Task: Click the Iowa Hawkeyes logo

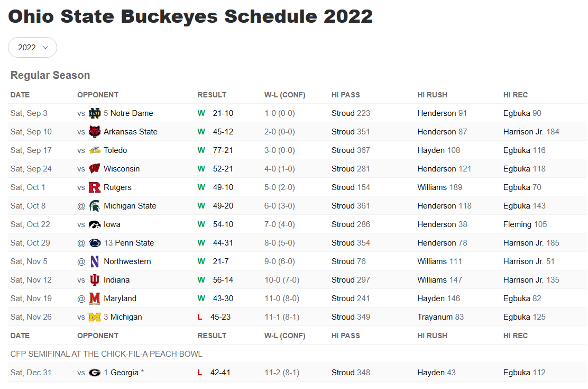Action: coord(95,224)
